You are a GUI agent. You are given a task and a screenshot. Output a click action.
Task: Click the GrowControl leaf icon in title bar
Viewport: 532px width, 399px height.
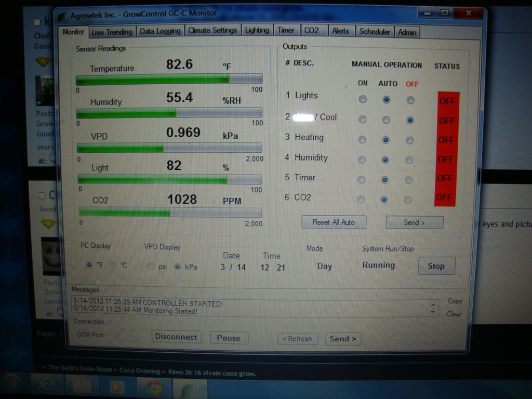pos(62,16)
